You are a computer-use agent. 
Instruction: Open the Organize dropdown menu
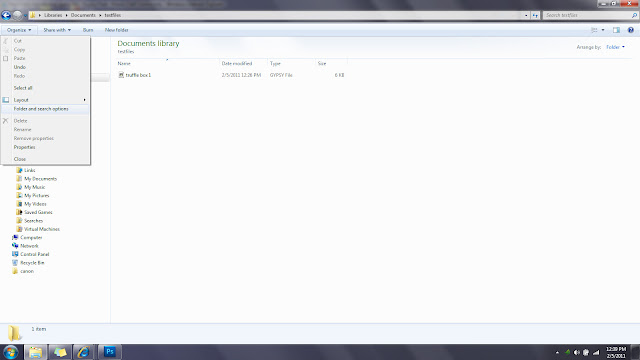click(19, 30)
